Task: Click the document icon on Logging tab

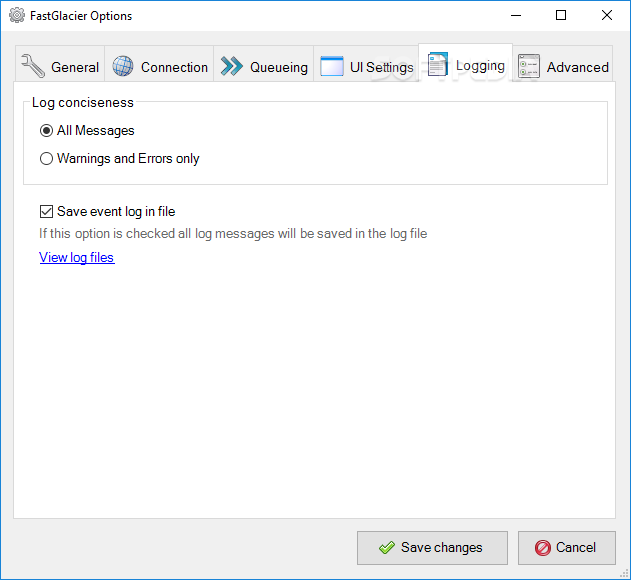Action: coord(438,64)
